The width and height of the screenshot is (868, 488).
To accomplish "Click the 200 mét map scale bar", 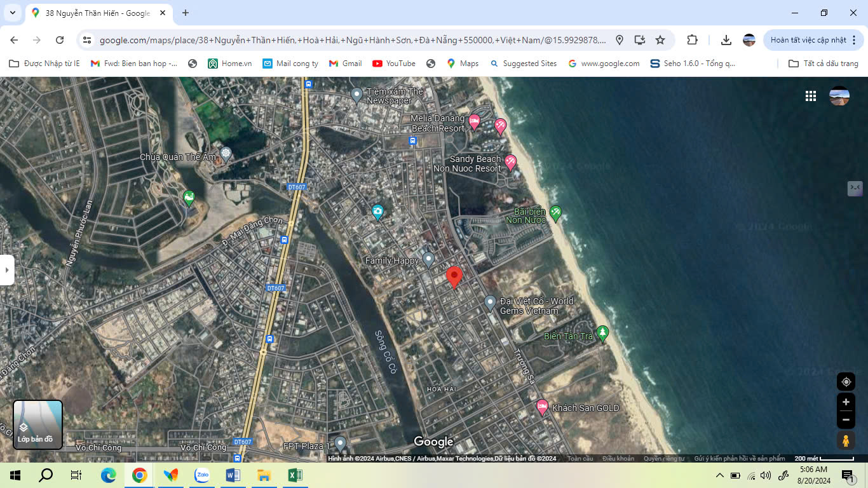I will click(x=824, y=459).
